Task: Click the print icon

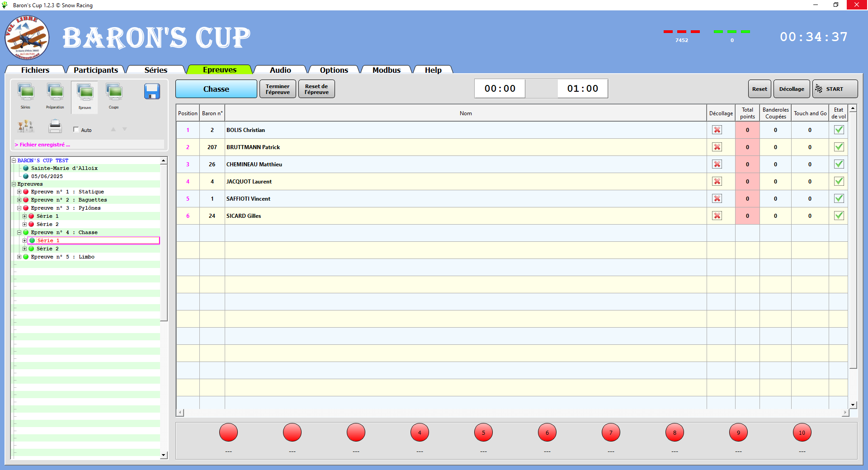Action: click(x=55, y=127)
